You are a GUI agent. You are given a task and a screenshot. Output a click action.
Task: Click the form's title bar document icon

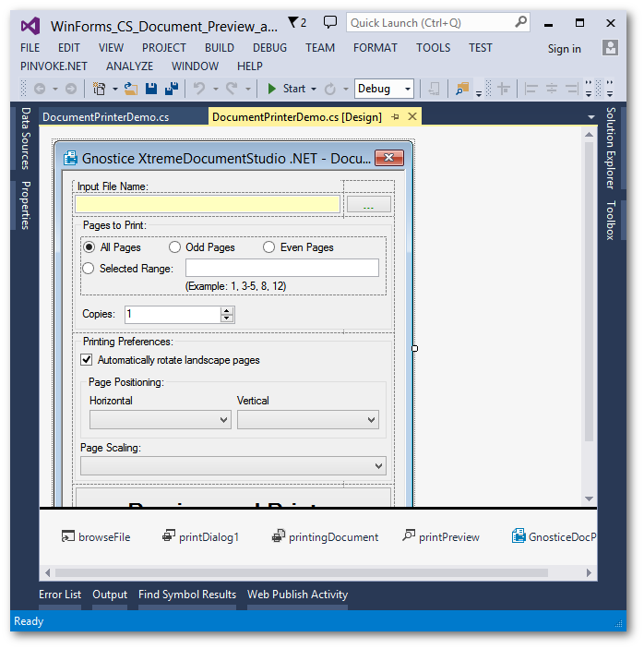pyautogui.click(x=70, y=158)
